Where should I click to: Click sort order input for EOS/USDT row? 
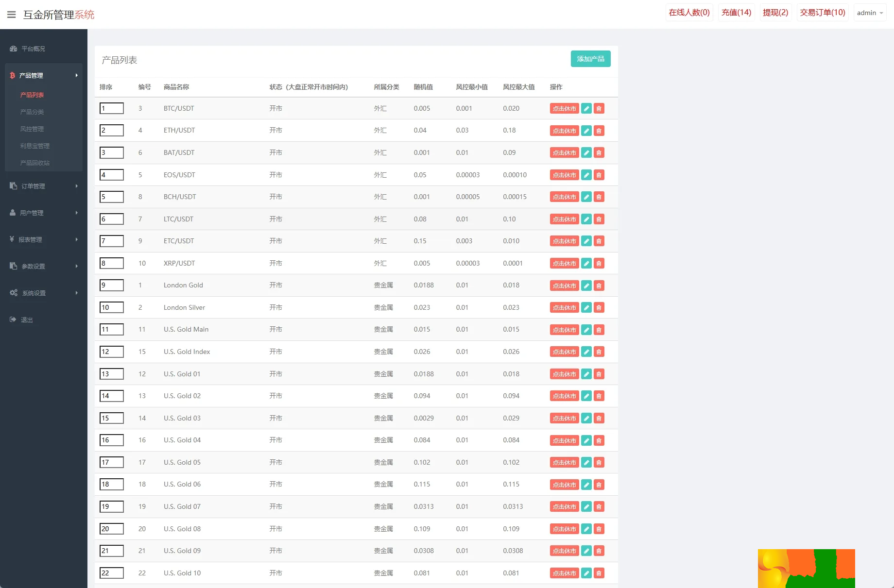tap(111, 175)
